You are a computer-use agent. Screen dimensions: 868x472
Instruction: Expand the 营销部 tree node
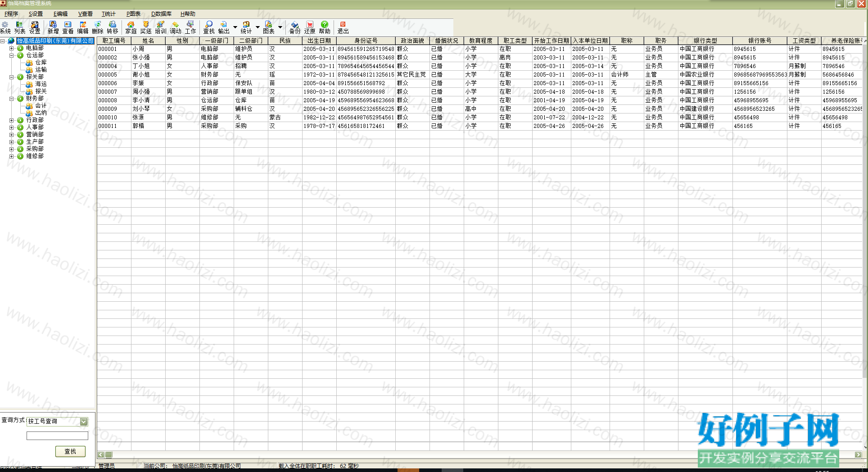12,135
